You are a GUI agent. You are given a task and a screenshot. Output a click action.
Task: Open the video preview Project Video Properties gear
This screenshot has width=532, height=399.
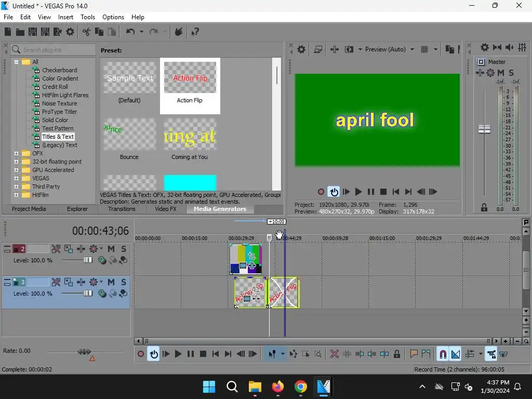(301, 49)
